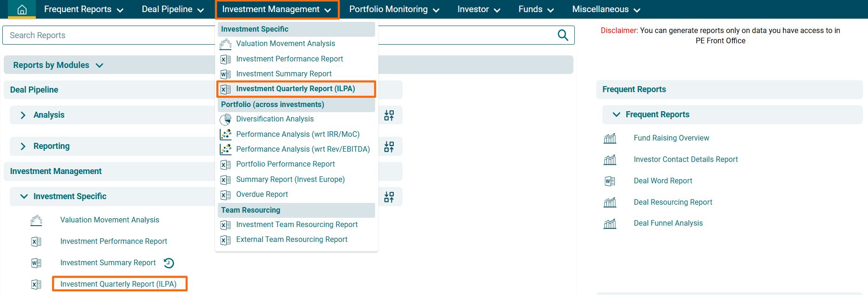Collapse the Frequent Reports panel group
Image resolution: width=868 pixels, height=295 pixels.
(616, 114)
